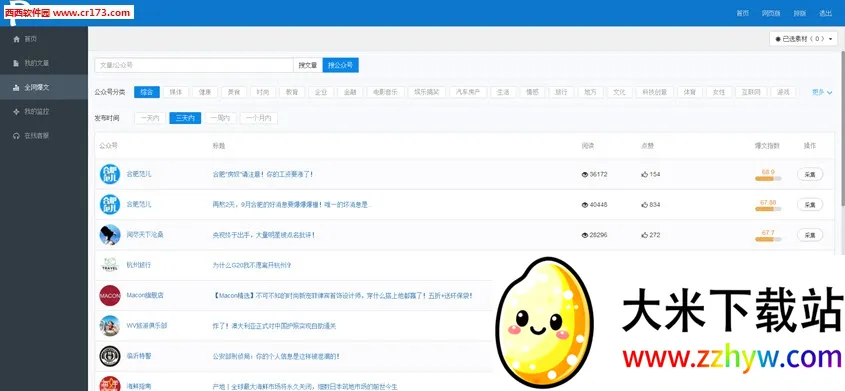The height and width of the screenshot is (391, 845).
Task: Open article 公安部刑侦局：你的个人信息是这样被泄漏的！
Action: click(276, 356)
